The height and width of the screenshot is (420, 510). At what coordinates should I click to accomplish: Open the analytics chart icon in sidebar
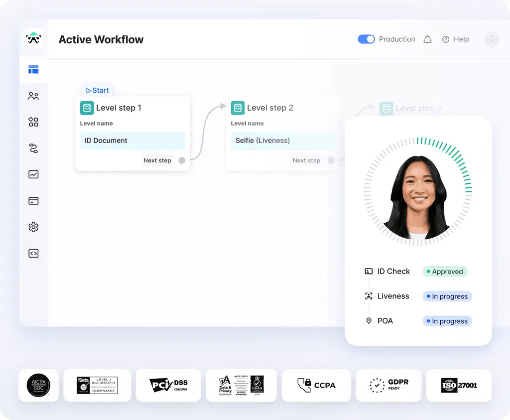click(x=33, y=174)
